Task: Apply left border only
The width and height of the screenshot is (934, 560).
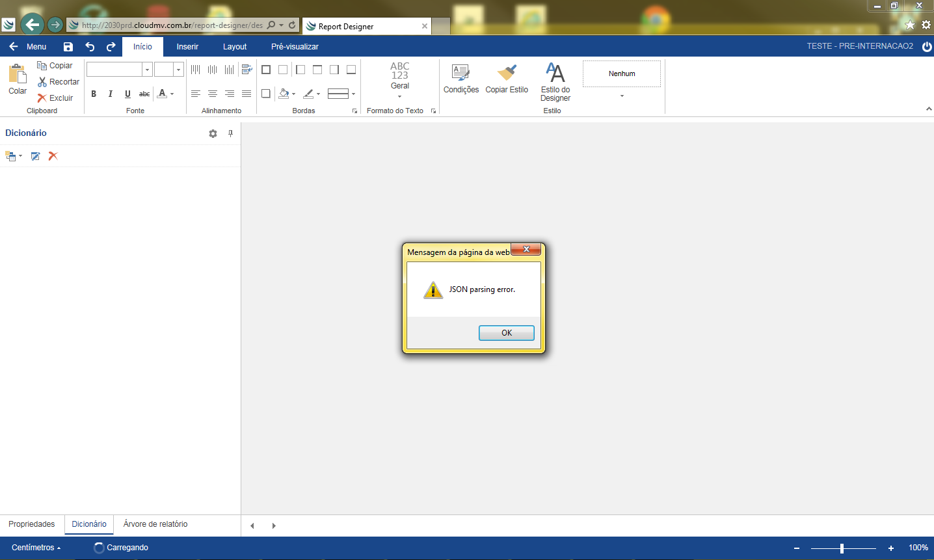Action: [x=300, y=70]
